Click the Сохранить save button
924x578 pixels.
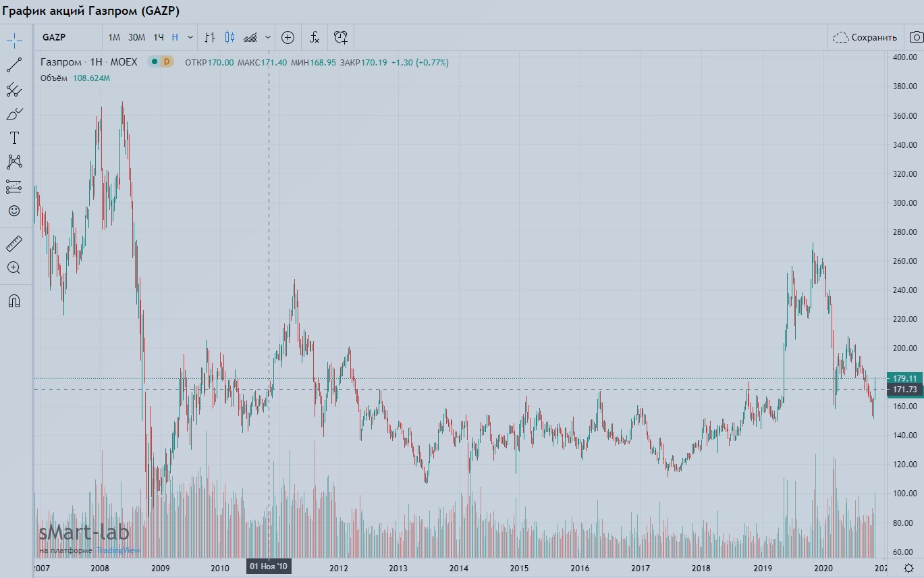[865, 37]
